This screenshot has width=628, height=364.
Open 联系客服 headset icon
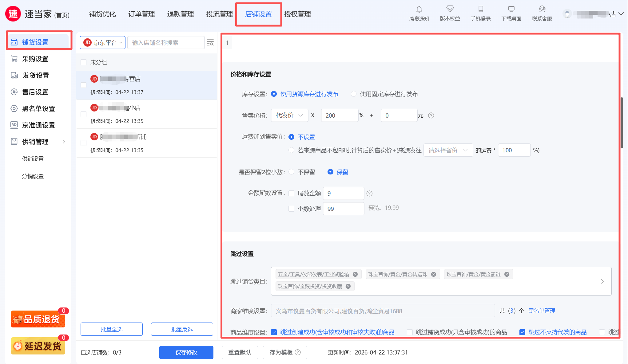coord(542,9)
